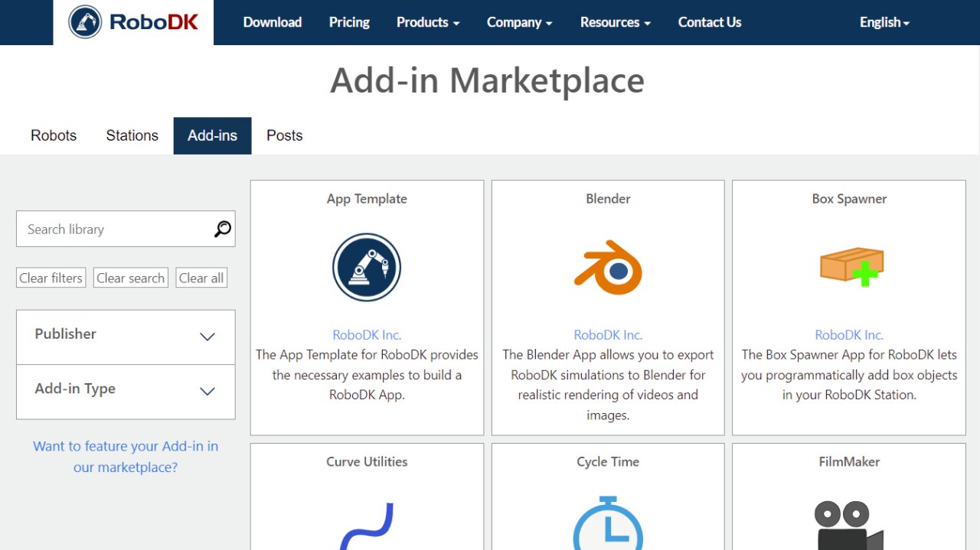This screenshot has width=980, height=550.
Task: Switch to the Robots tab
Action: (54, 135)
